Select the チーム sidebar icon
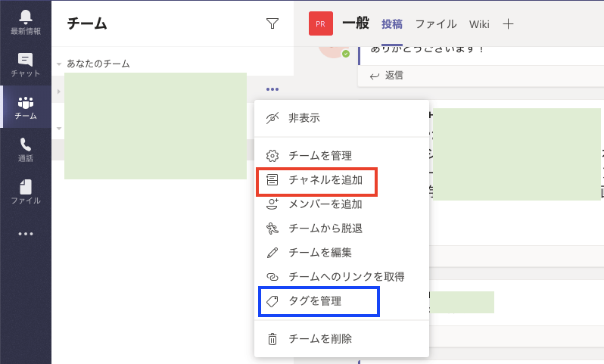 (x=26, y=107)
